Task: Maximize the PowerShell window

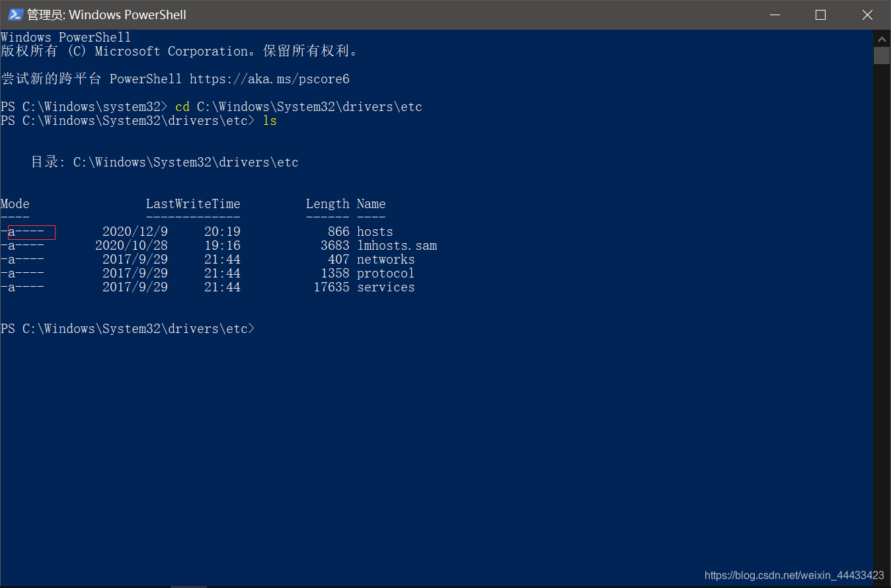Action: (x=820, y=15)
